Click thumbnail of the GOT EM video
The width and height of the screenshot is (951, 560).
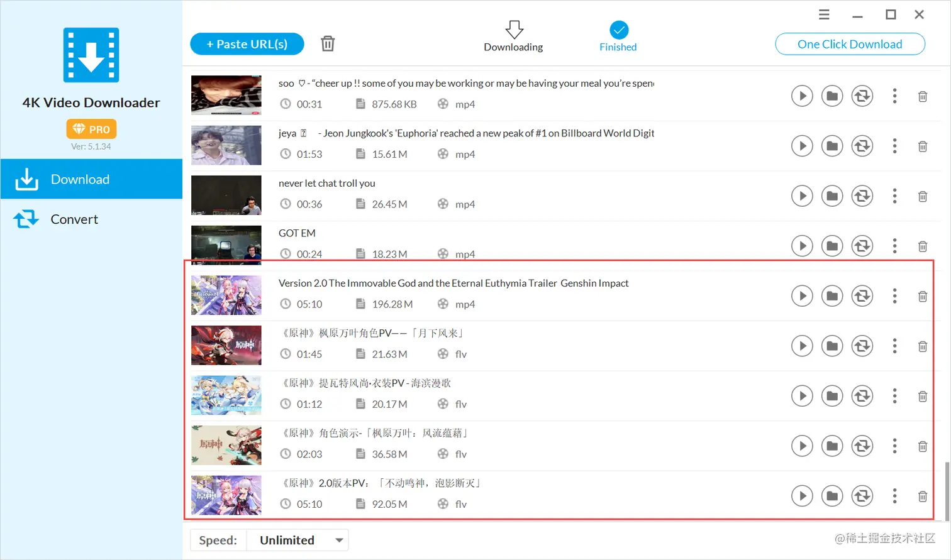point(226,245)
